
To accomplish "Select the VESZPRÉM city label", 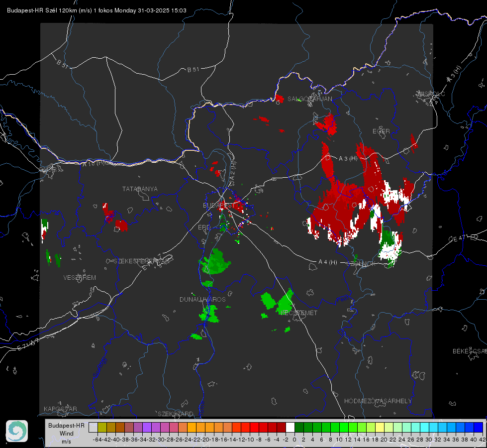I will (x=80, y=278).
